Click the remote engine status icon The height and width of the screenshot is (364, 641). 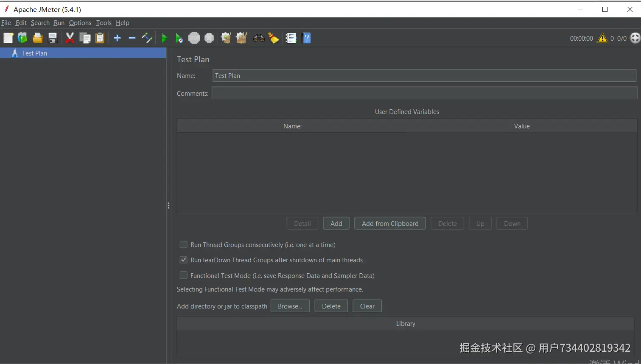pos(635,38)
